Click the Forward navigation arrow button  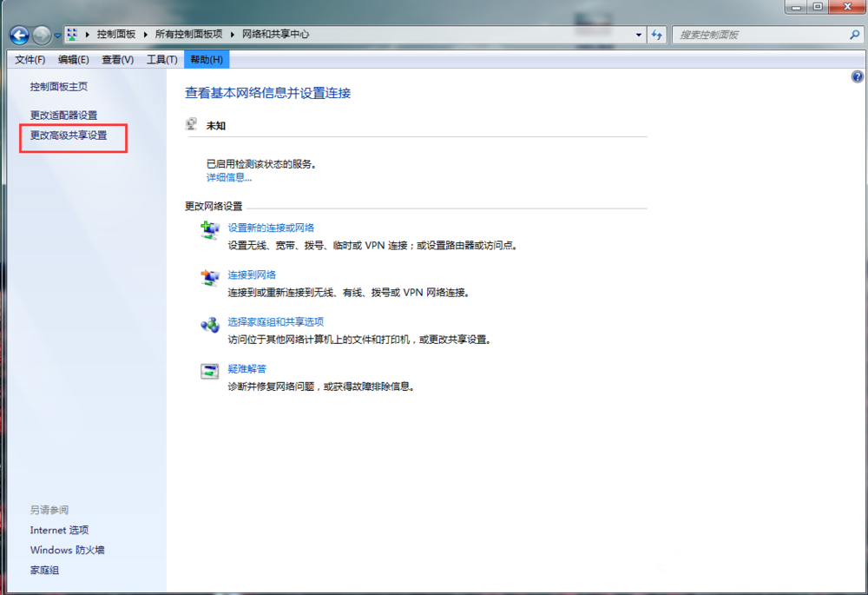tap(42, 35)
